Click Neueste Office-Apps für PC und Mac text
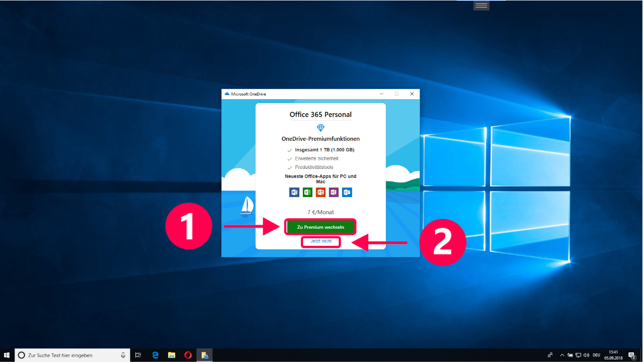This screenshot has height=362, width=644. [320, 178]
